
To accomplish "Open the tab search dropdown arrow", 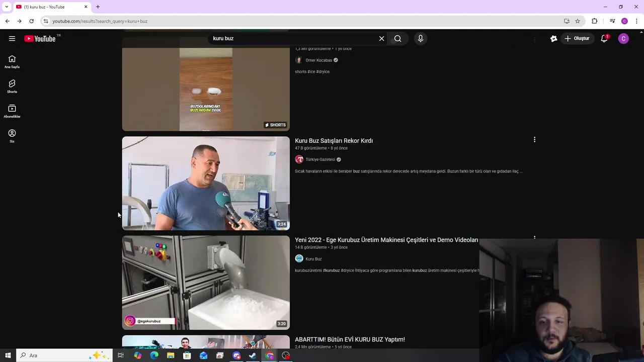I will pos(7,7).
